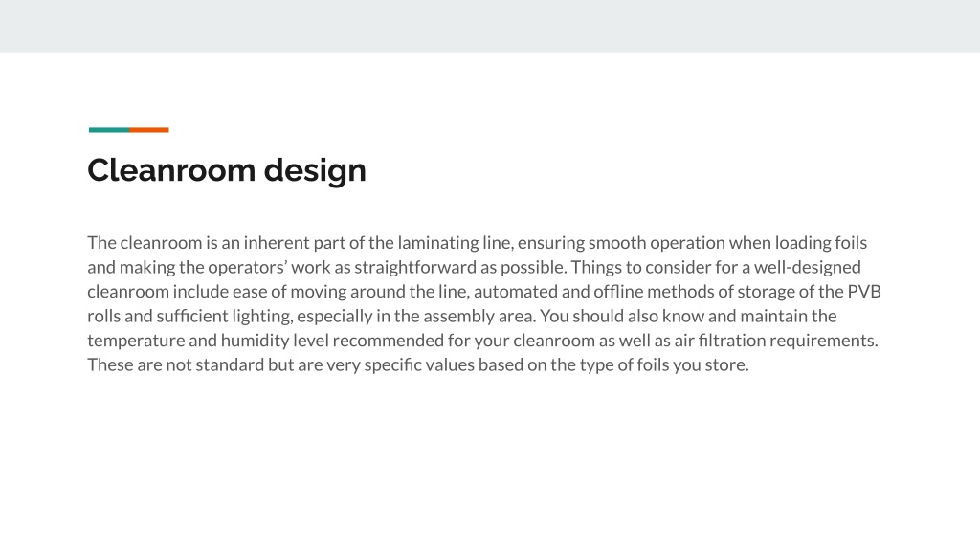Click the orange segment of the accent line
The image size is (980, 551).
coord(149,130)
